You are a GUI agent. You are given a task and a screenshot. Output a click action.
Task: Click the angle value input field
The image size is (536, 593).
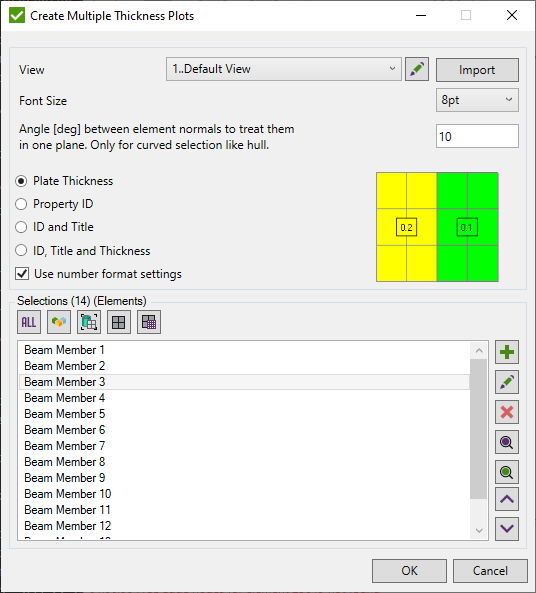[x=477, y=136]
